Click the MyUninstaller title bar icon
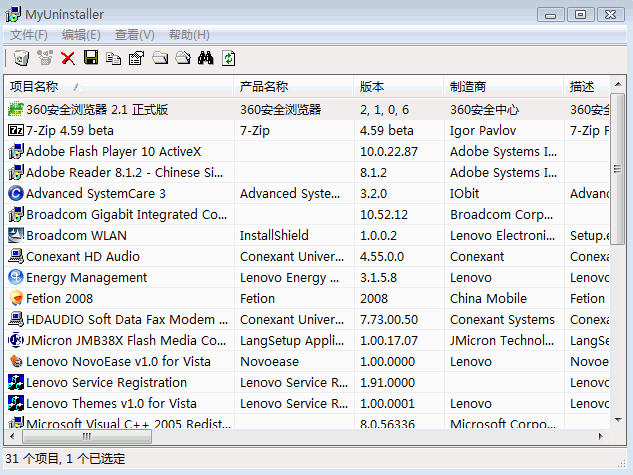 (13, 14)
